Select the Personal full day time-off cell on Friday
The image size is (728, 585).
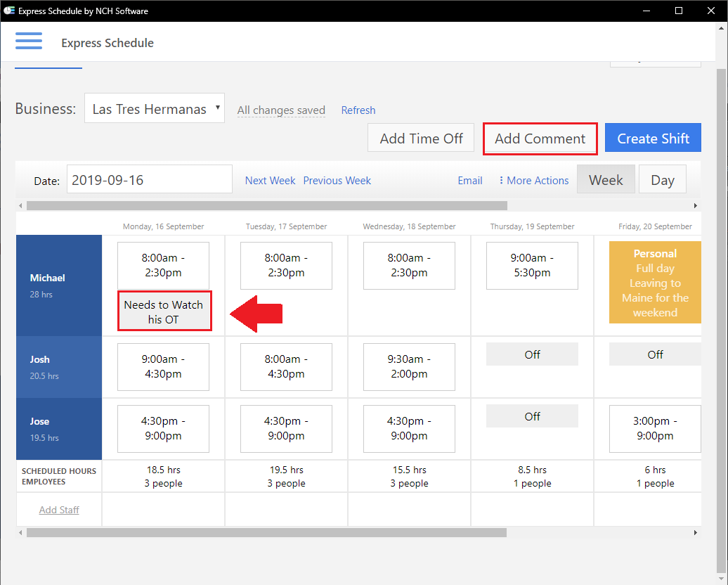[x=654, y=283]
